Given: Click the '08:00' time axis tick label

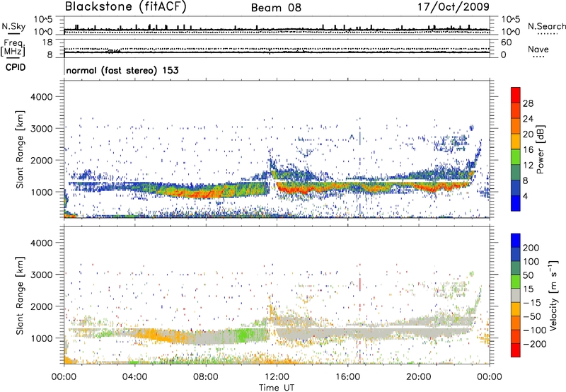Looking at the screenshot, I should tap(206, 376).
